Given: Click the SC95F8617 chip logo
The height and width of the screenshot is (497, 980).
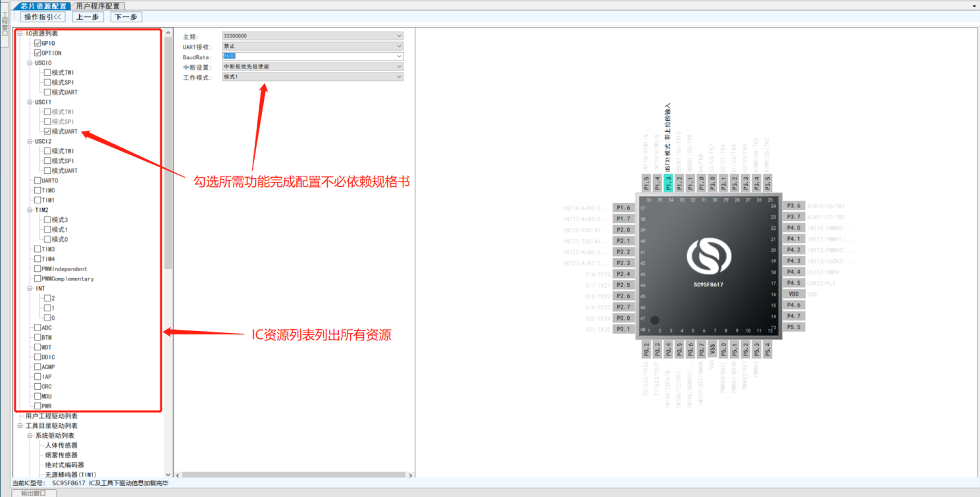Looking at the screenshot, I should (708, 259).
